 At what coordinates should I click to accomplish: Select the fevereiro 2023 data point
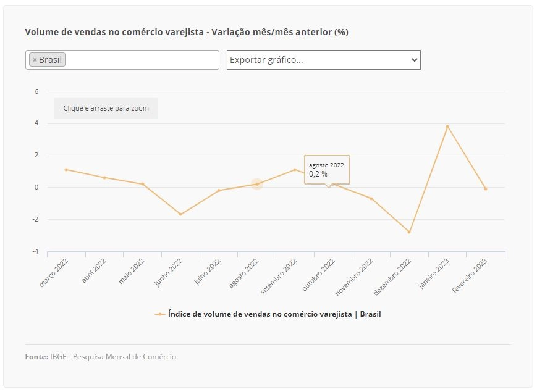pyautogui.click(x=486, y=189)
